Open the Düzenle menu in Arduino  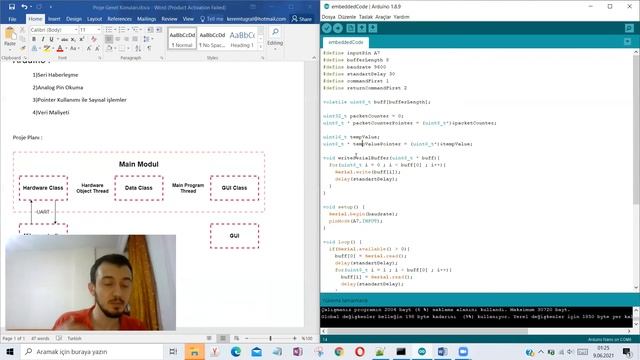[x=347, y=17]
